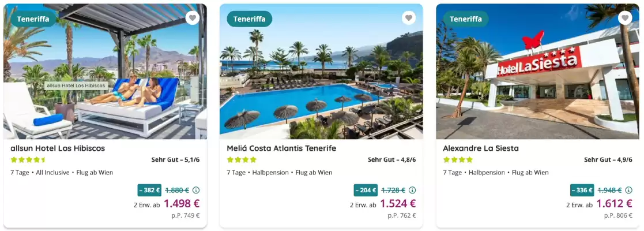644x231 pixels.
Task: Open Alexandre La Siesta hotel title
Action: (480, 148)
